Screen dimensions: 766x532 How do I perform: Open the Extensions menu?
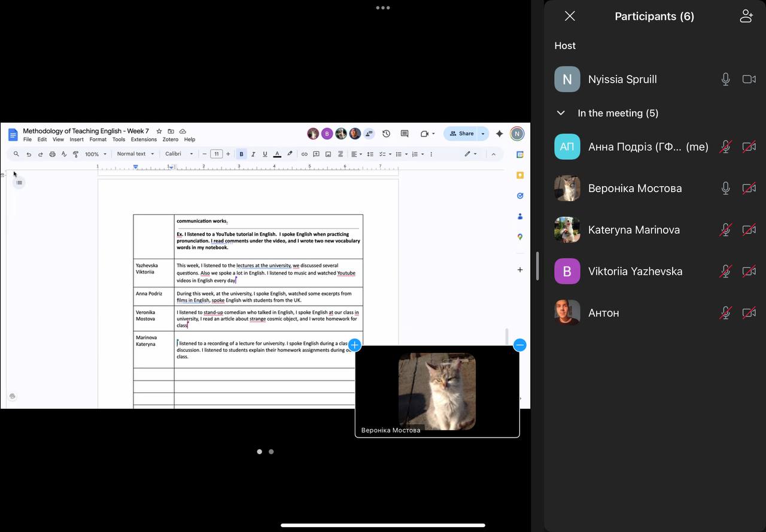pos(144,139)
